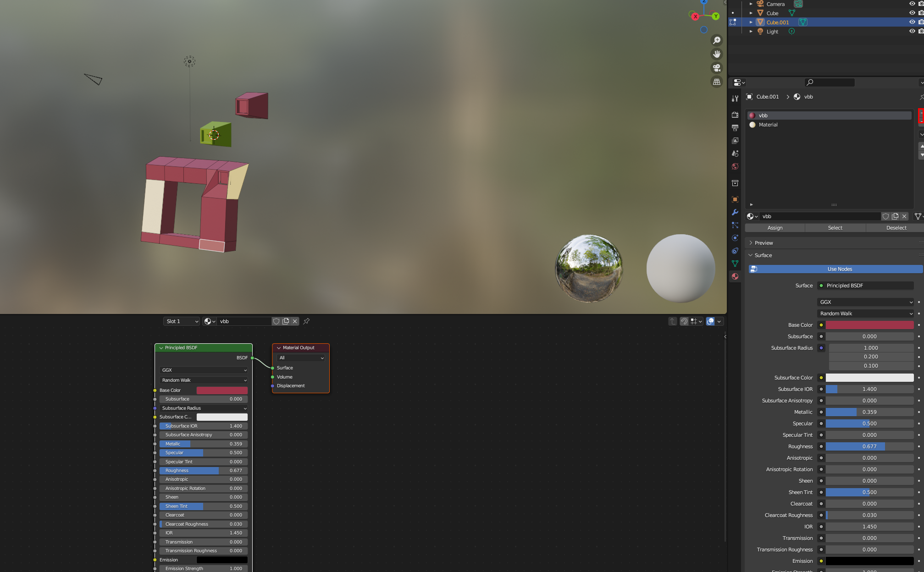Open the Modifier properties wrench tab
This screenshot has height=572, width=924.
coord(735,212)
